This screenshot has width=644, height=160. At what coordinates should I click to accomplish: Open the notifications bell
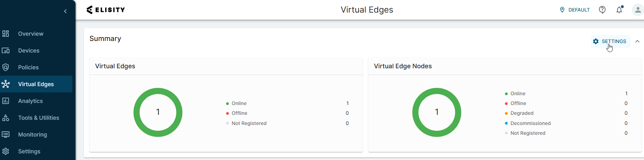tap(619, 10)
